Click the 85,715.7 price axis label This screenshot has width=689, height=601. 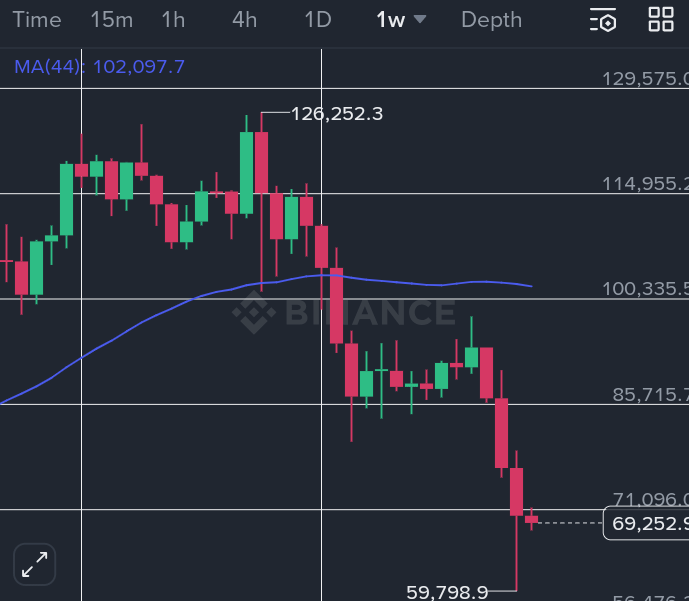point(650,395)
